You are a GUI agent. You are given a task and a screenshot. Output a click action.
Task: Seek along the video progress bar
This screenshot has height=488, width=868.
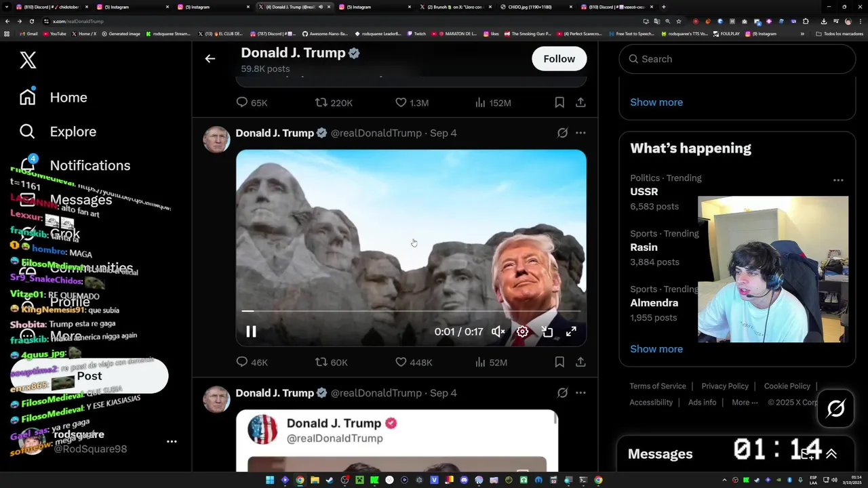tap(411, 311)
